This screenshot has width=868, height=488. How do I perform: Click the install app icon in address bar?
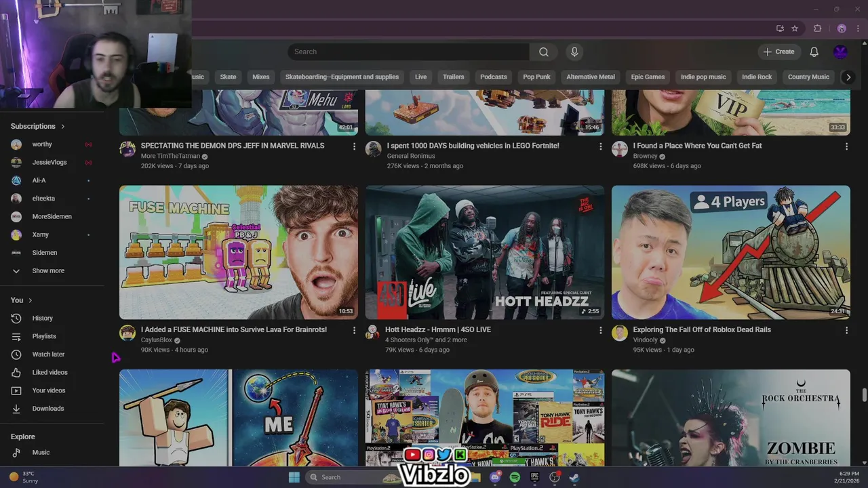pyautogui.click(x=780, y=28)
